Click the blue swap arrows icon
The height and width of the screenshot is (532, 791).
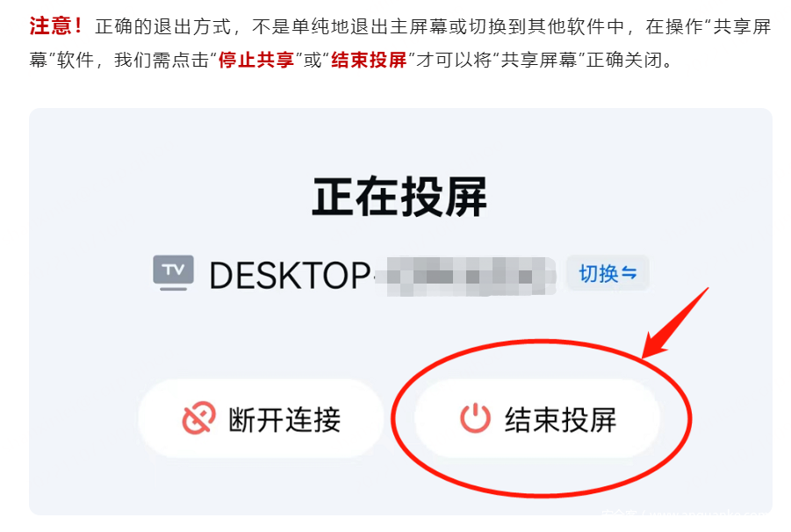pos(629,273)
